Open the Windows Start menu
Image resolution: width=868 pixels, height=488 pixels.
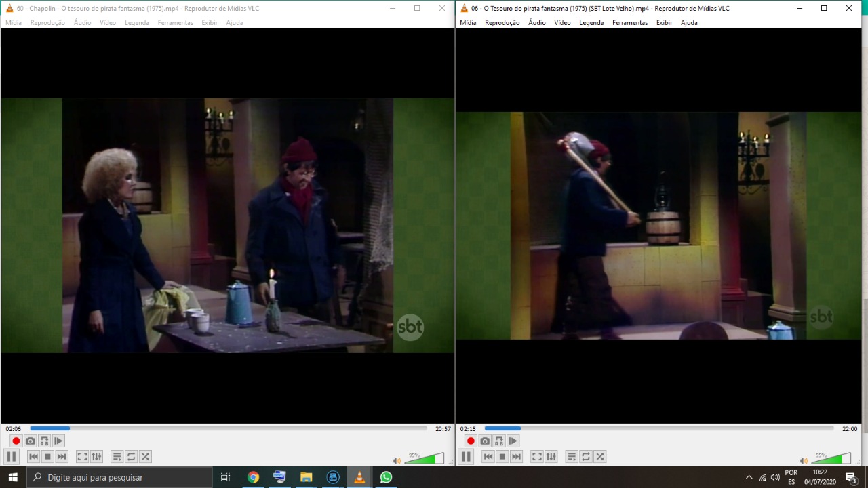[13, 477]
